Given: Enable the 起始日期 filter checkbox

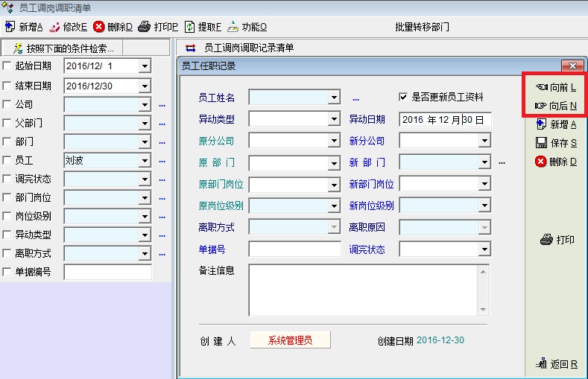Looking at the screenshot, I should pos(7,67).
